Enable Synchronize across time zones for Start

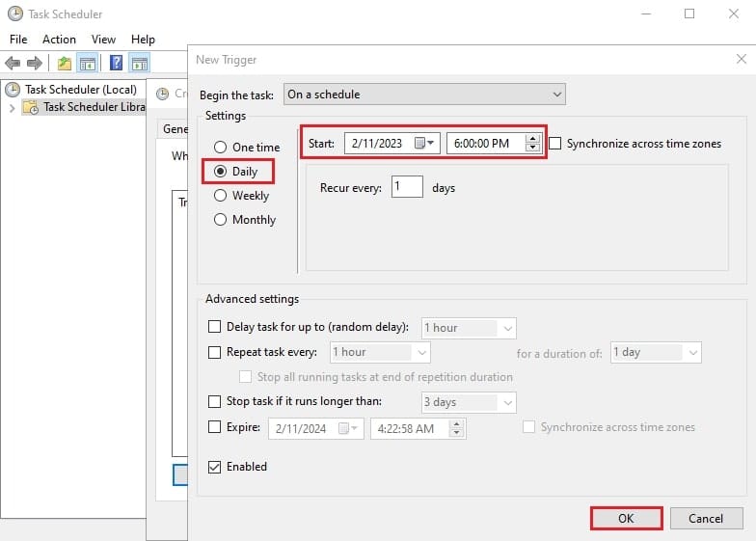point(555,144)
